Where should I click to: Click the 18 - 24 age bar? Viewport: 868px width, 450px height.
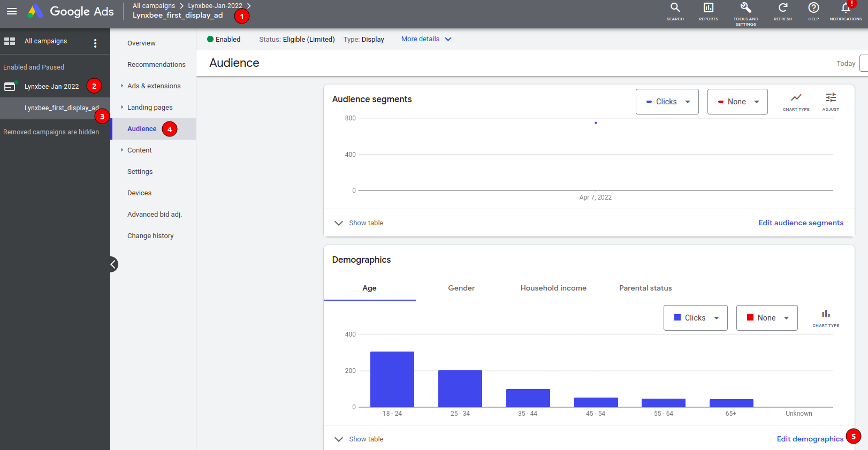(x=392, y=379)
